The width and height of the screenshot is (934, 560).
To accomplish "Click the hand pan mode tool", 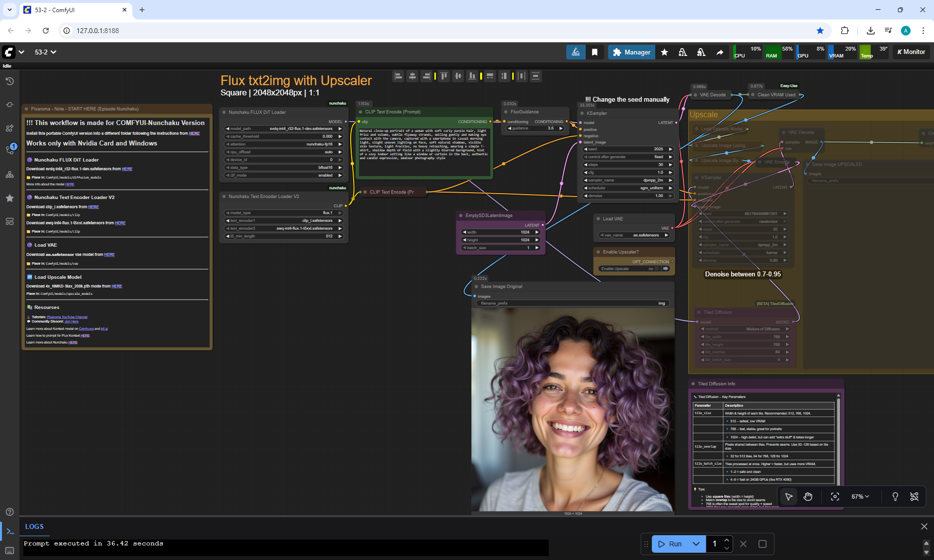I will [808, 496].
